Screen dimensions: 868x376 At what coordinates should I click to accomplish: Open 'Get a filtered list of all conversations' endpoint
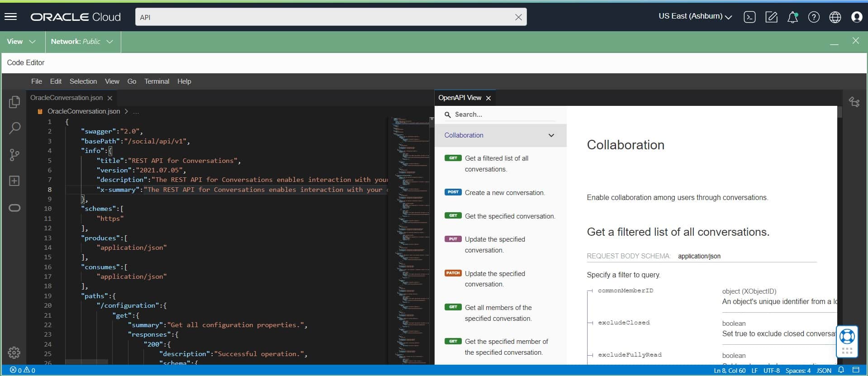(500, 164)
